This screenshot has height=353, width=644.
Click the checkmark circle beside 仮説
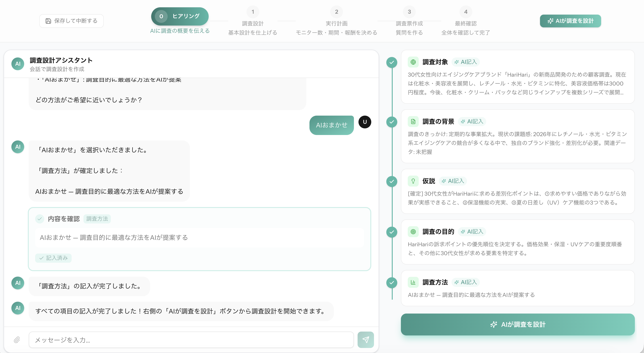392,181
